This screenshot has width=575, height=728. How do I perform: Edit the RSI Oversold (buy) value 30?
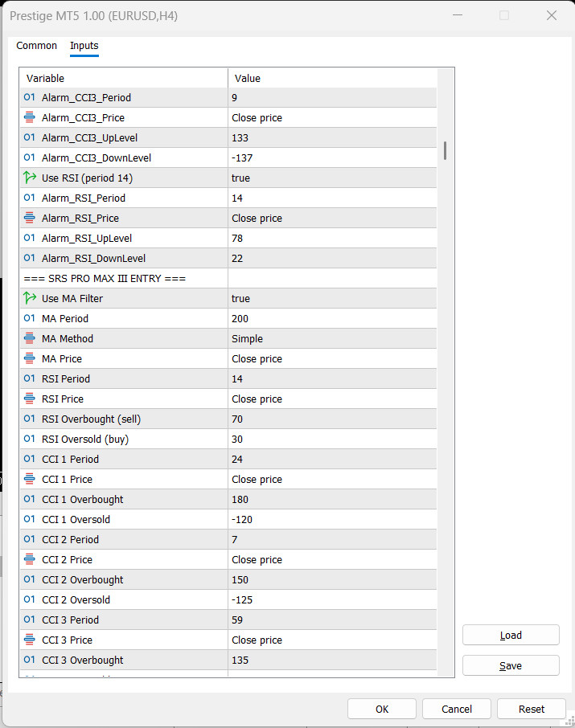click(x=332, y=440)
